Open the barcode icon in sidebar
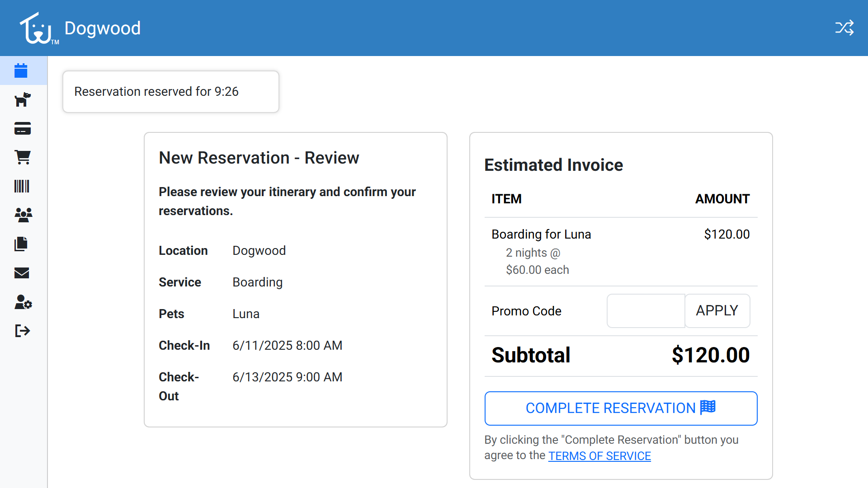868x488 pixels. coord(22,186)
